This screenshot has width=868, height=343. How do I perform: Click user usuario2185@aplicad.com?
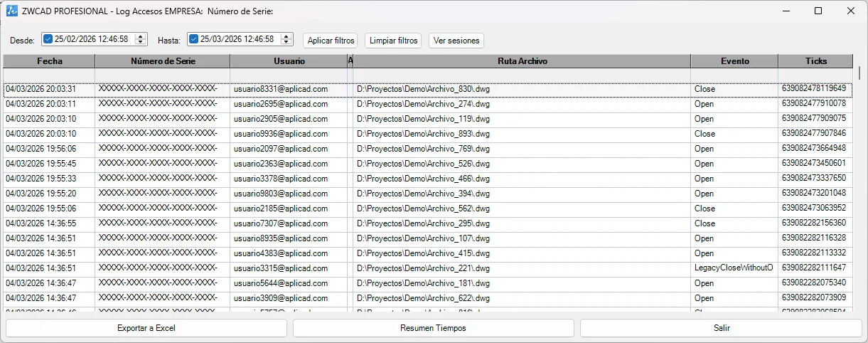click(x=281, y=209)
